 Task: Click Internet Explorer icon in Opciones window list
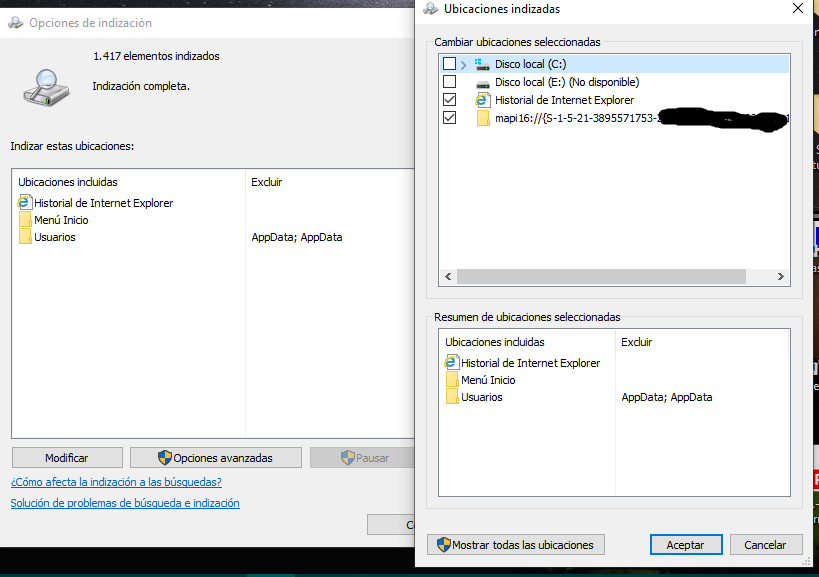coord(25,202)
